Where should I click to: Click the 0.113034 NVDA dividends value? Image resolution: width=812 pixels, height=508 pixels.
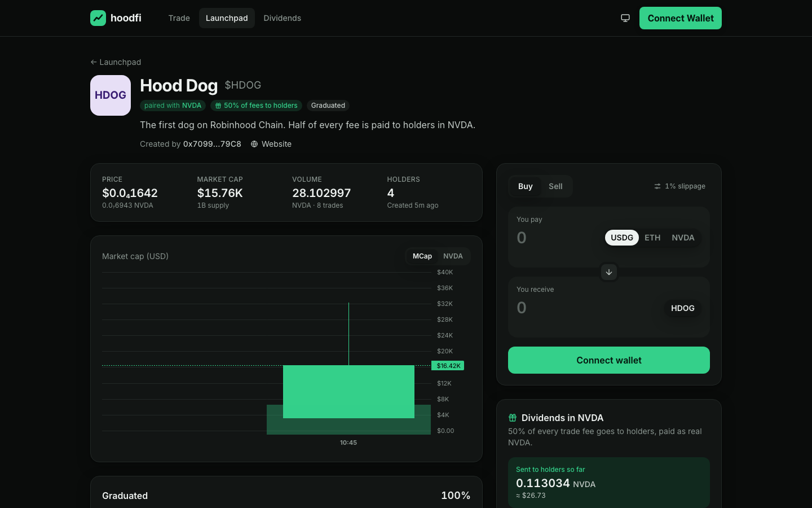tap(555, 483)
